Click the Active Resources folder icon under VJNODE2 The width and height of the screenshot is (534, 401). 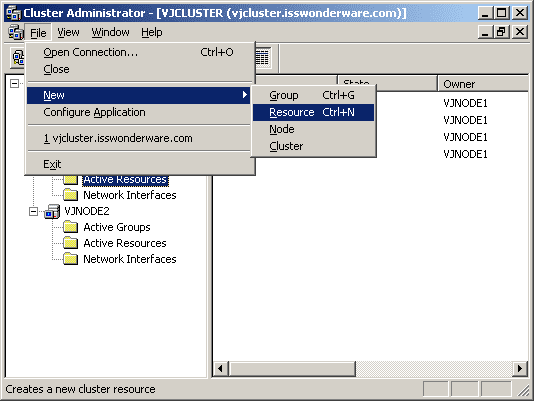point(70,243)
